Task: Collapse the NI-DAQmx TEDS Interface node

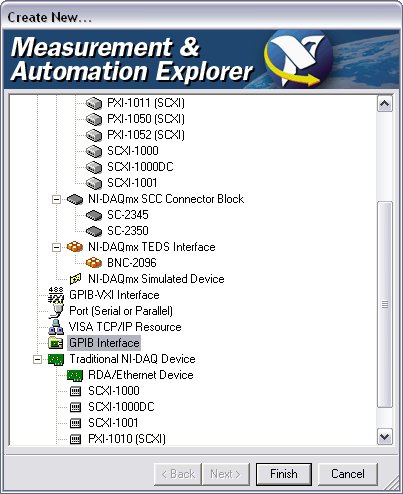Action: pyautogui.click(x=57, y=247)
